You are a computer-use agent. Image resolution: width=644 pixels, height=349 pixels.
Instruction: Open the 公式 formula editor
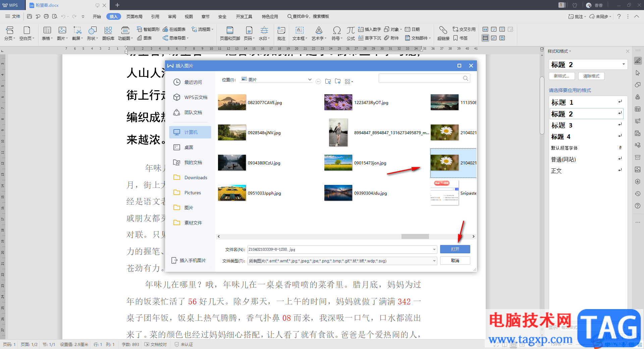coord(351,33)
